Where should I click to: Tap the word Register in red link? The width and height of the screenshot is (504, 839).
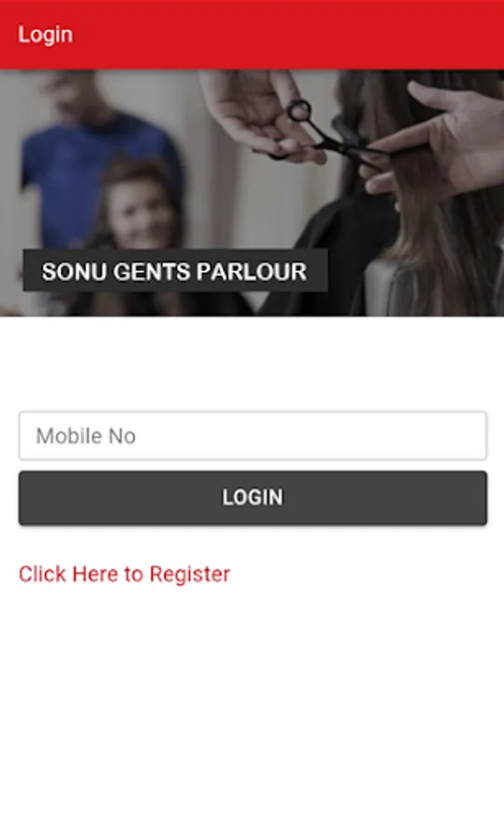tap(190, 574)
